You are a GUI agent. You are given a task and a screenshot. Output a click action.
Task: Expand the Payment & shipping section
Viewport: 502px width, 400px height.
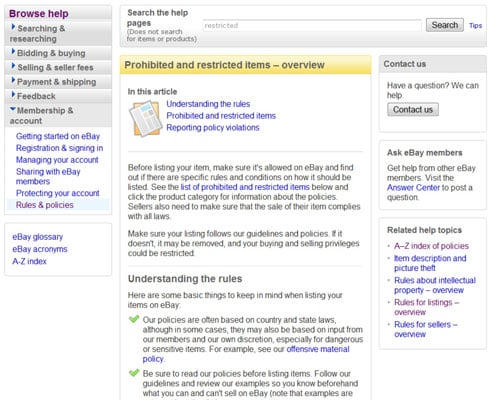[58, 81]
